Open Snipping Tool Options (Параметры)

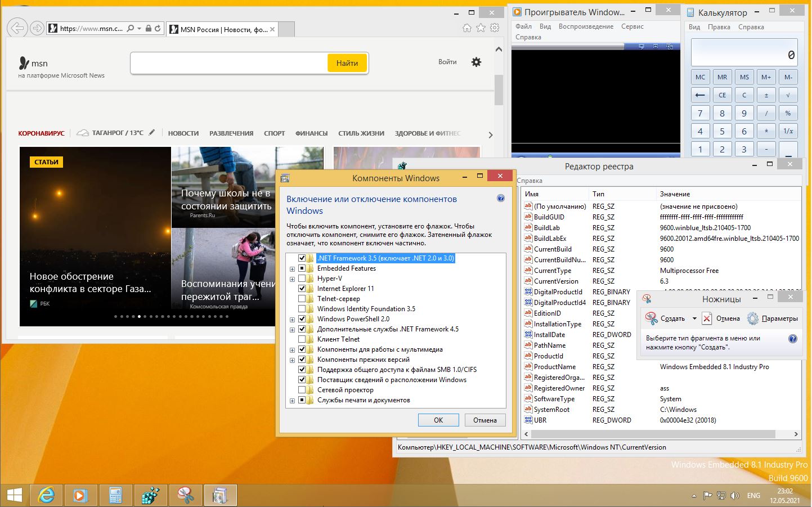tap(772, 318)
